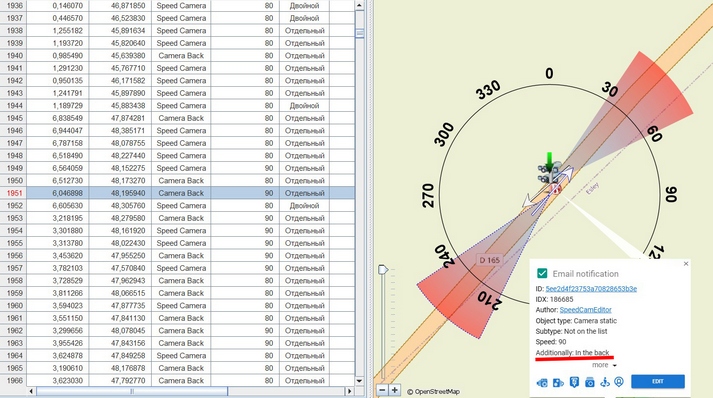
Task: Click the table scroll up arrow
Action: click(x=359, y=5)
